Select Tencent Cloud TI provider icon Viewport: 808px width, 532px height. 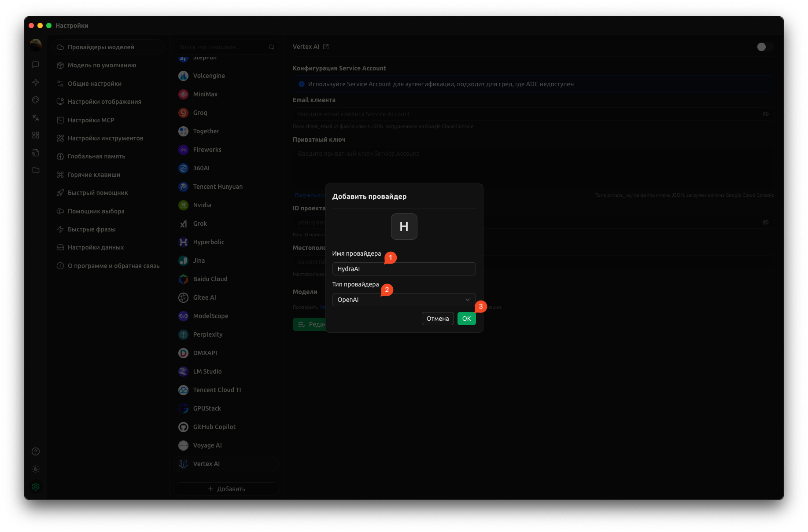184,390
